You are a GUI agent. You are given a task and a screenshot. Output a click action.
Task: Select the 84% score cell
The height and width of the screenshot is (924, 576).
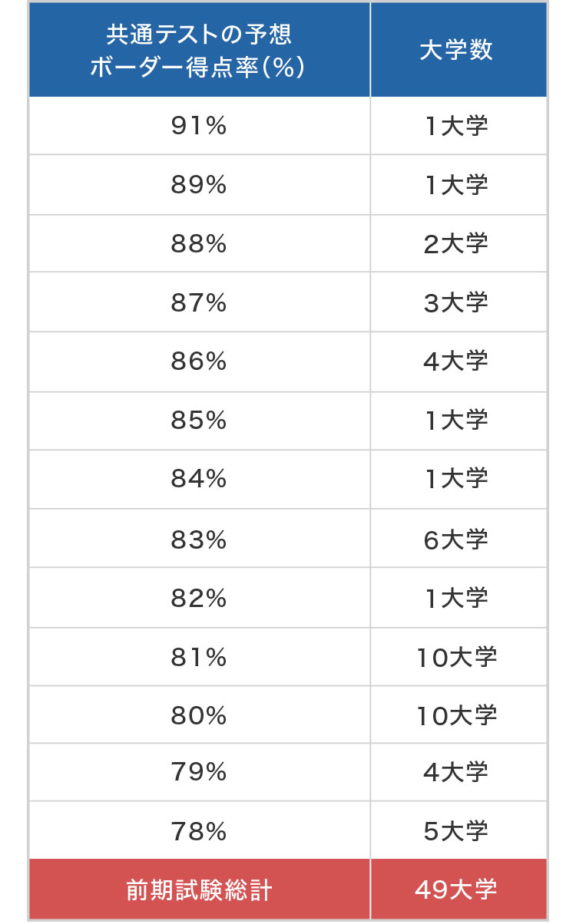tap(200, 480)
